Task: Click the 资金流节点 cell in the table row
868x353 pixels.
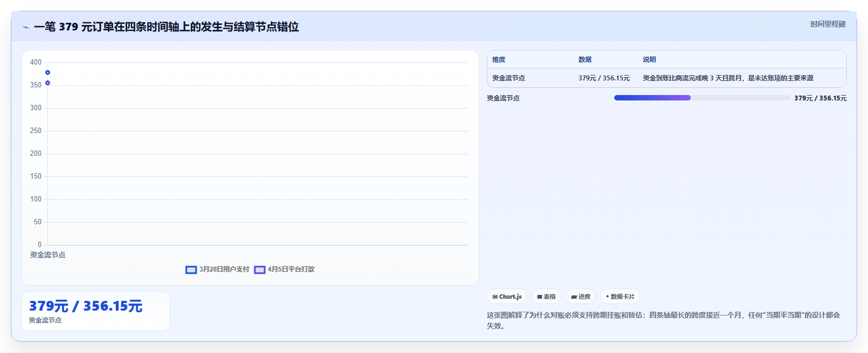Action: [x=509, y=78]
